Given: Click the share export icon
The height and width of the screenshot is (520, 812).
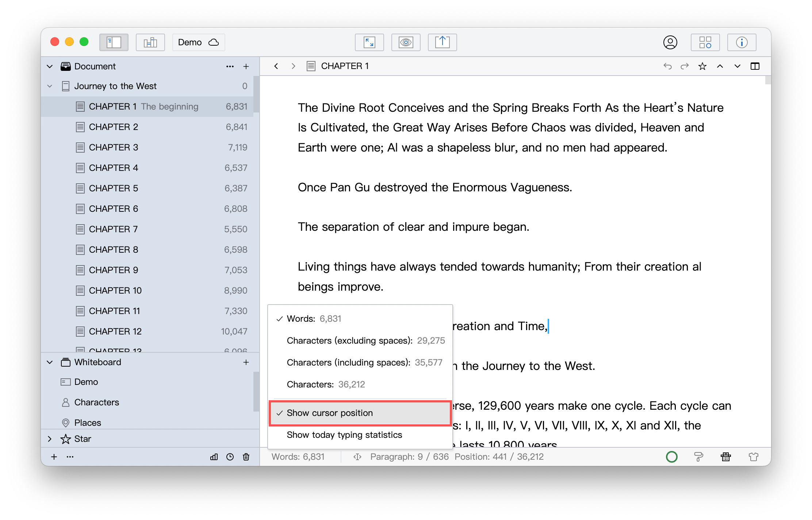Looking at the screenshot, I should (x=442, y=42).
